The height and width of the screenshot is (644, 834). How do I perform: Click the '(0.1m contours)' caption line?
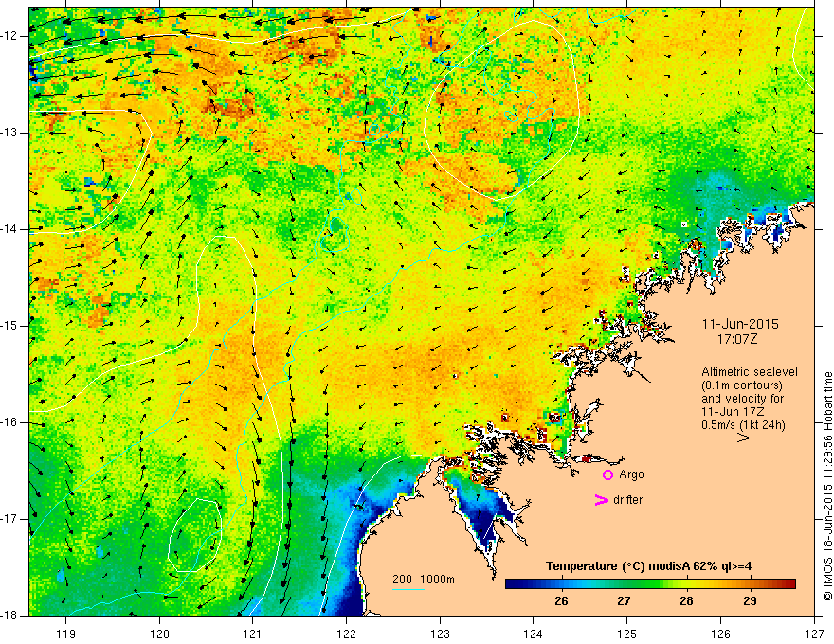tap(742, 385)
